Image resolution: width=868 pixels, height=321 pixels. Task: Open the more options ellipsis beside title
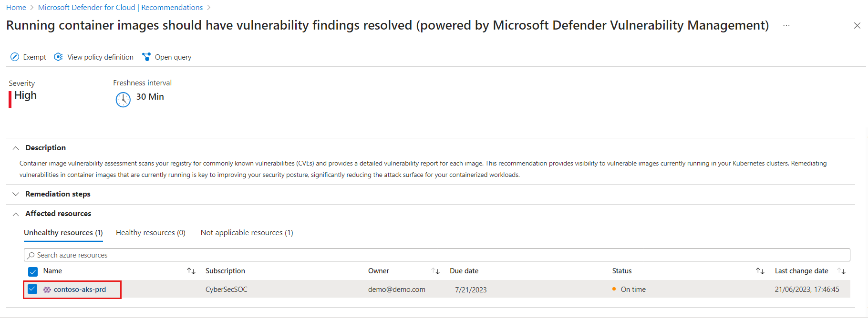(x=786, y=26)
